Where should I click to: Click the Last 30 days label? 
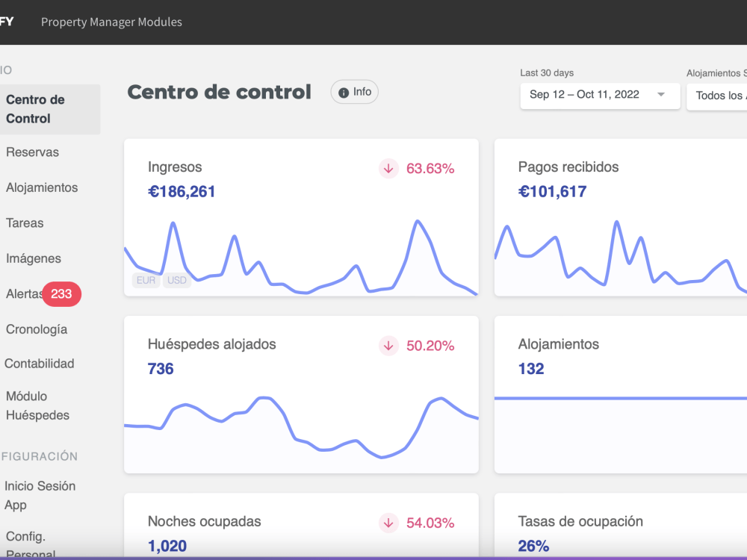tap(547, 73)
